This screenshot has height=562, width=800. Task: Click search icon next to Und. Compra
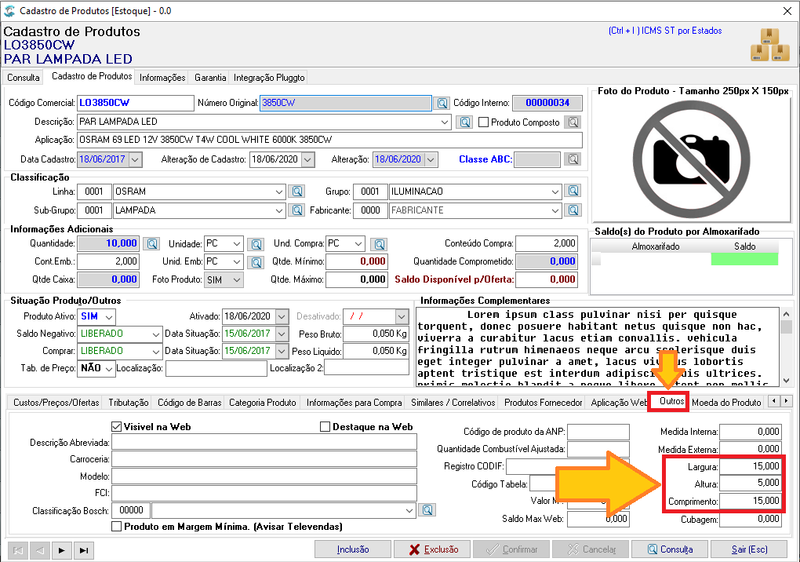coord(379,244)
